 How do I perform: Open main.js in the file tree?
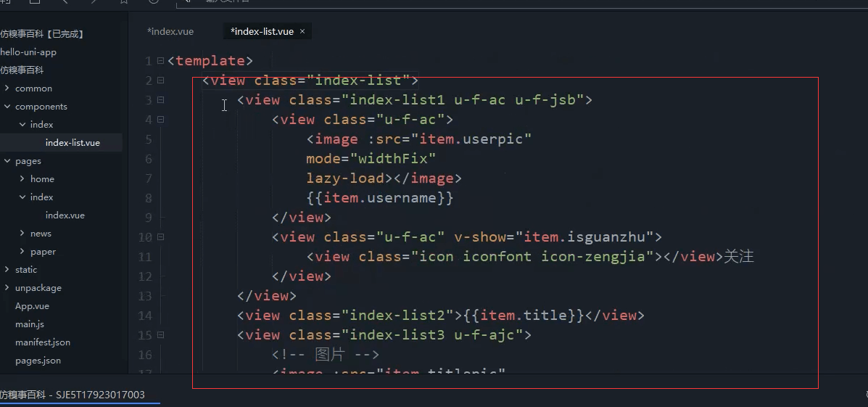29,324
